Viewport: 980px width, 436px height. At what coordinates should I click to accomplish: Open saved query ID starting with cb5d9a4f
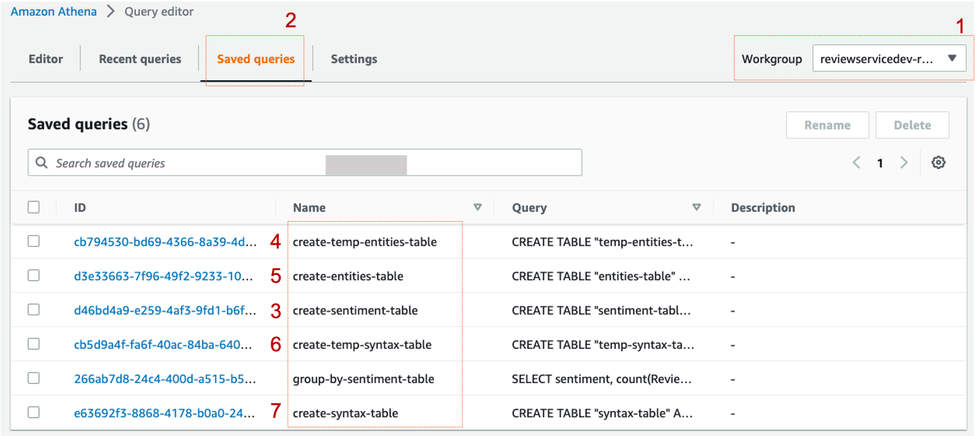point(163,345)
